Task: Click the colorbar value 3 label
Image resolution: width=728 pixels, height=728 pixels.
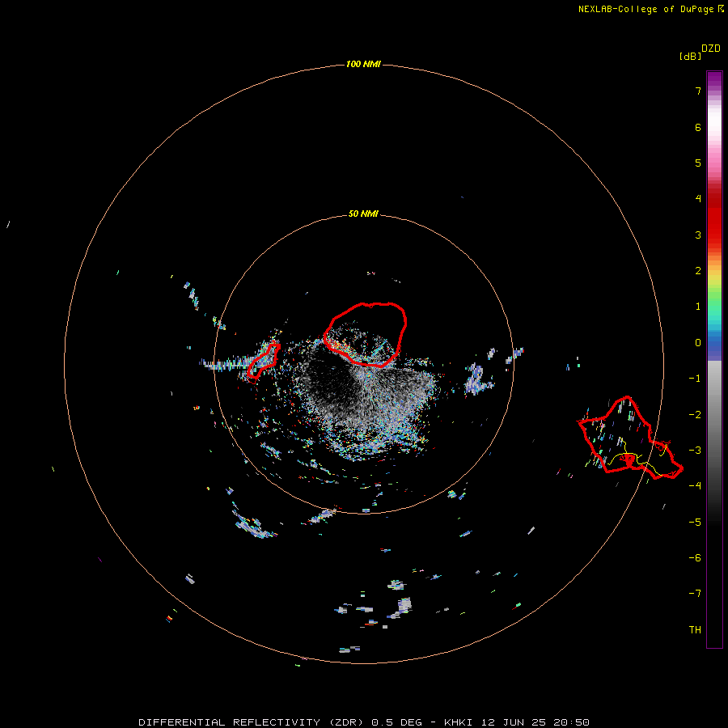Action: coord(698,235)
